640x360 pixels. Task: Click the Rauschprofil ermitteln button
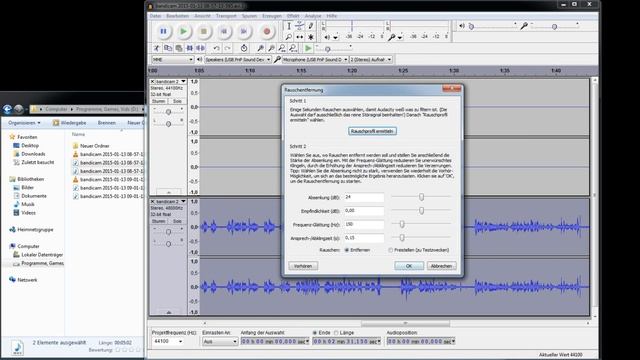372,131
